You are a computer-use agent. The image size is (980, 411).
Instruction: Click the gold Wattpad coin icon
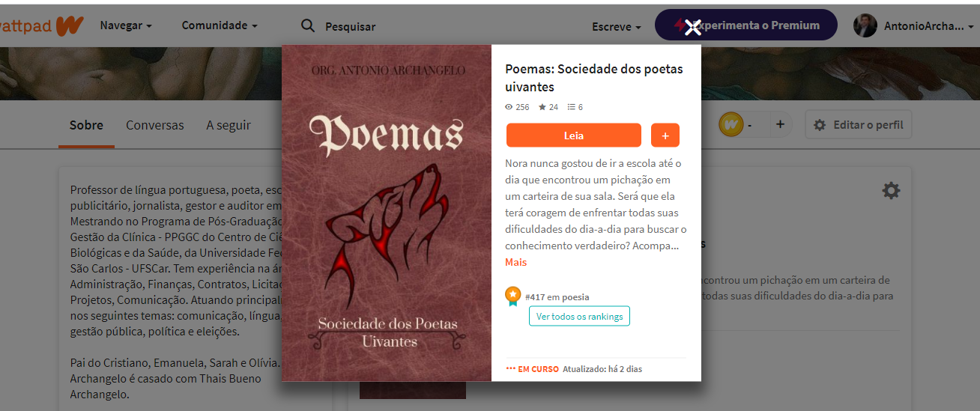(x=731, y=124)
